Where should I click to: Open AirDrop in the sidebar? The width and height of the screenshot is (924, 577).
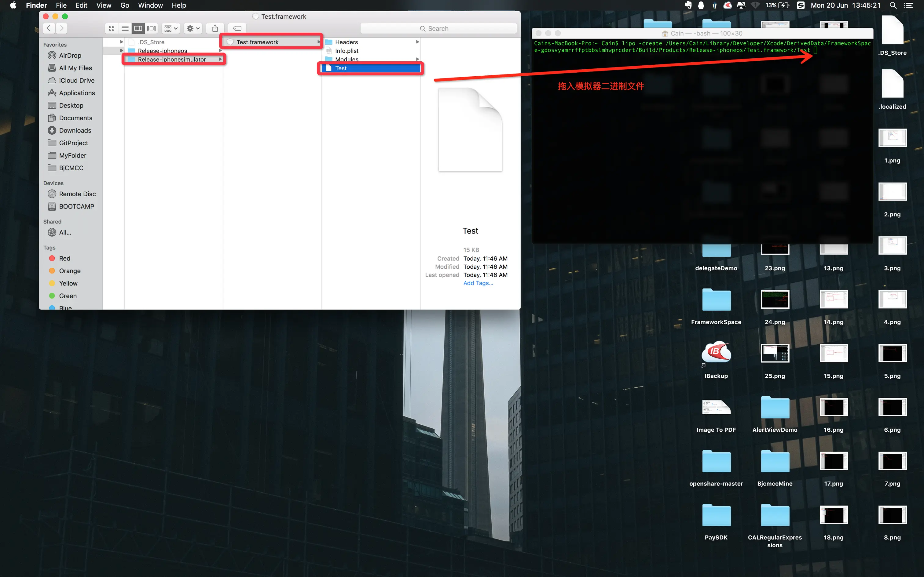(70, 55)
